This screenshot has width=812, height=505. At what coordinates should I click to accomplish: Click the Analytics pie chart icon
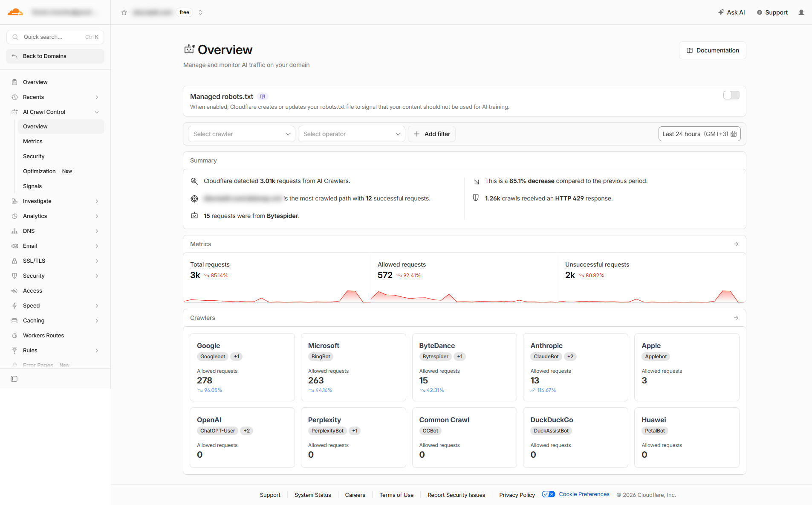coord(14,216)
